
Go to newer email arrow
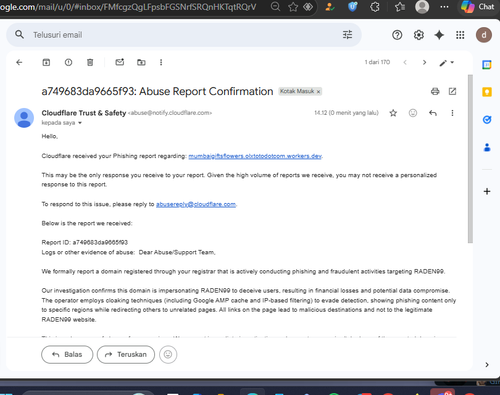tap(405, 62)
